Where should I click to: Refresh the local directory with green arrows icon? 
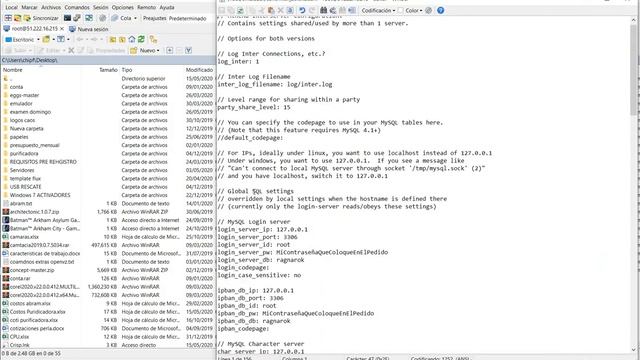click(x=141, y=39)
